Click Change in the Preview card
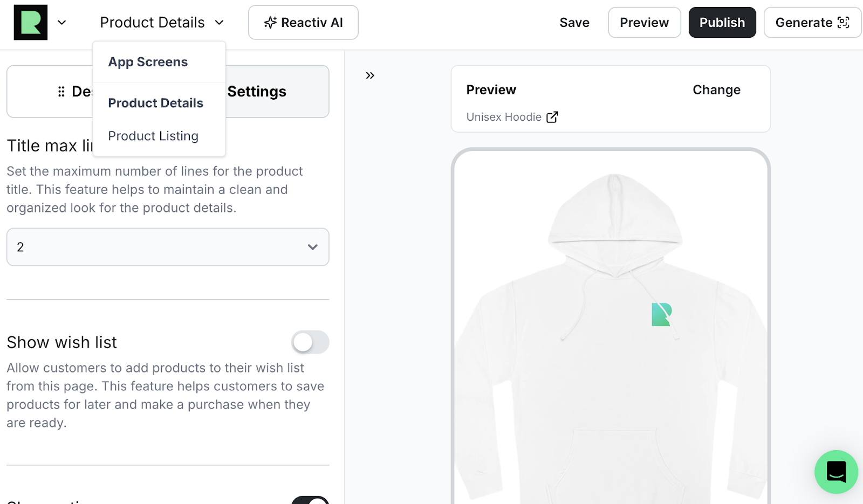Viewport: 863px width, 504px height. click(x=716, y=90)
